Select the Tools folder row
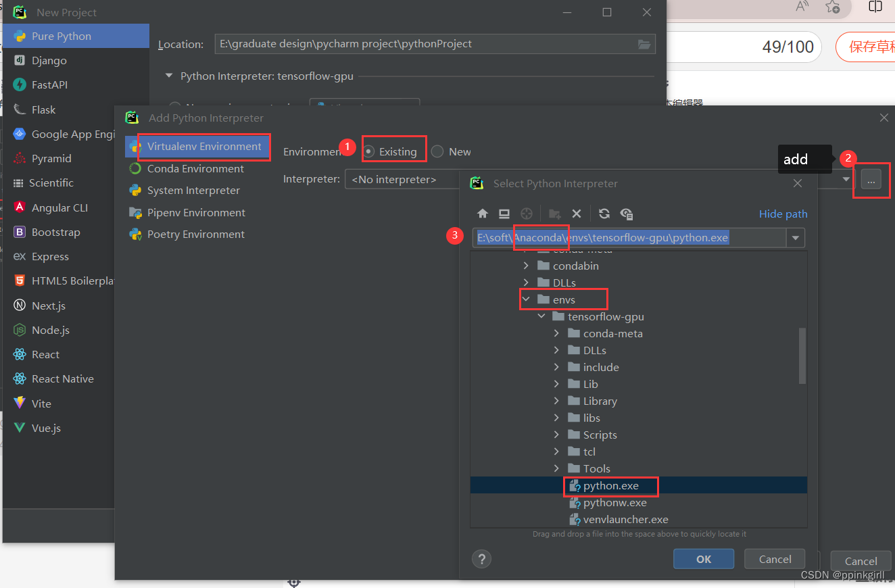895x588 pixels. click(639, 468)
